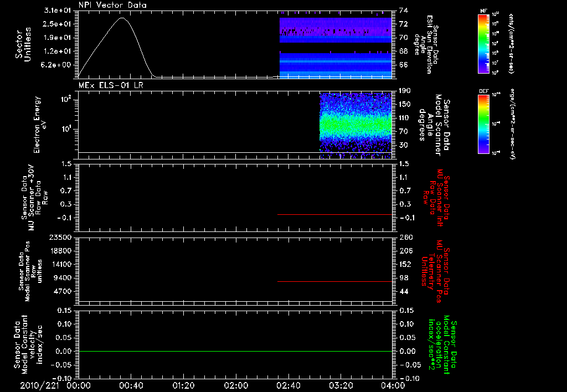
Task: Click the blue lower band of NPI spectrogram
Action: (336, 65)
